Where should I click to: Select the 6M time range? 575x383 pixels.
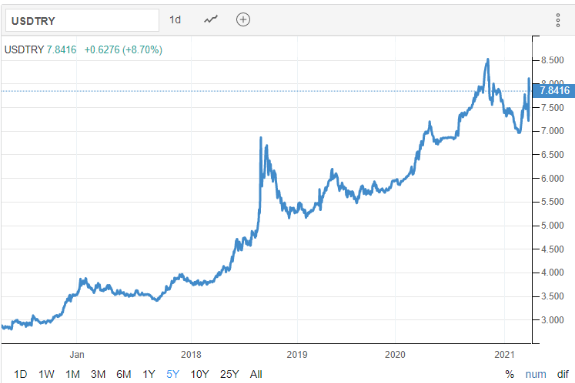[124, 374]
